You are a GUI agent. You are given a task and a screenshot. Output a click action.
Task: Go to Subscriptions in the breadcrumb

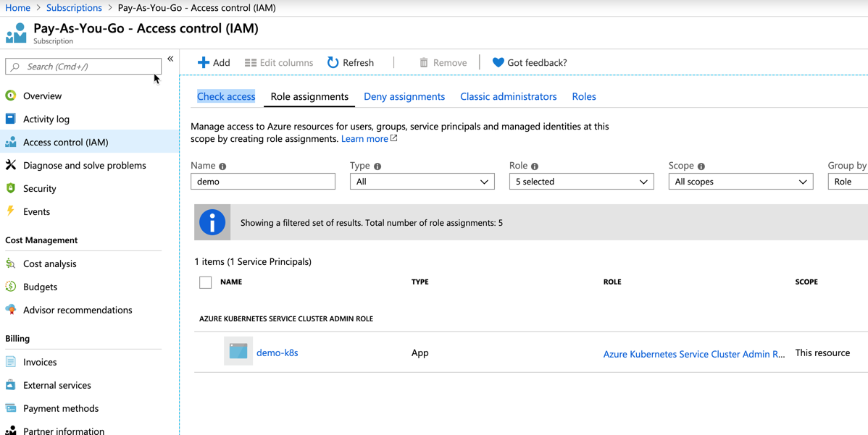[x=74, y=8]
